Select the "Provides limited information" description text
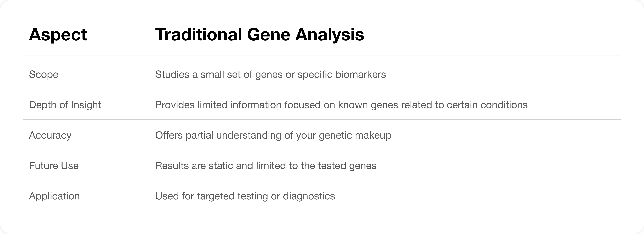644x234 pixels. pyautogui.click(x=341, y=105)
